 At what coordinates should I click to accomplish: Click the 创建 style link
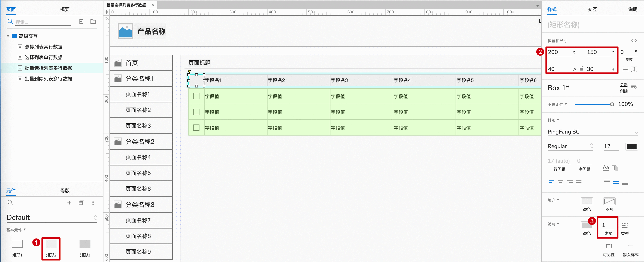(x=624, y=91)
